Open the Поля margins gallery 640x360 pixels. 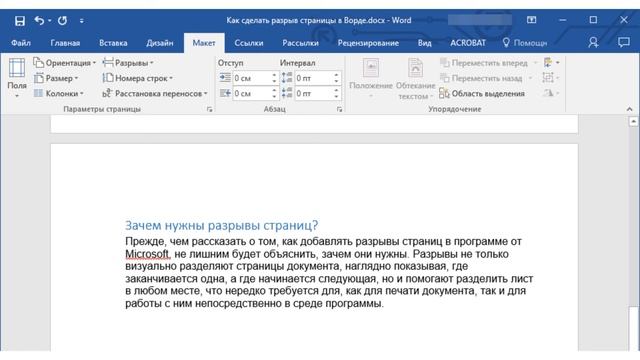tap(17, 78)
